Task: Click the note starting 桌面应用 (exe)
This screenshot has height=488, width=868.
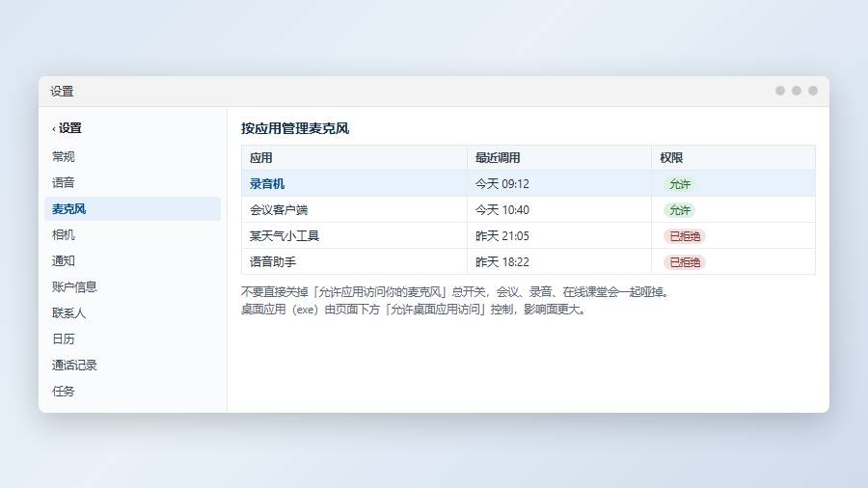Action: [x=414, y=310]
